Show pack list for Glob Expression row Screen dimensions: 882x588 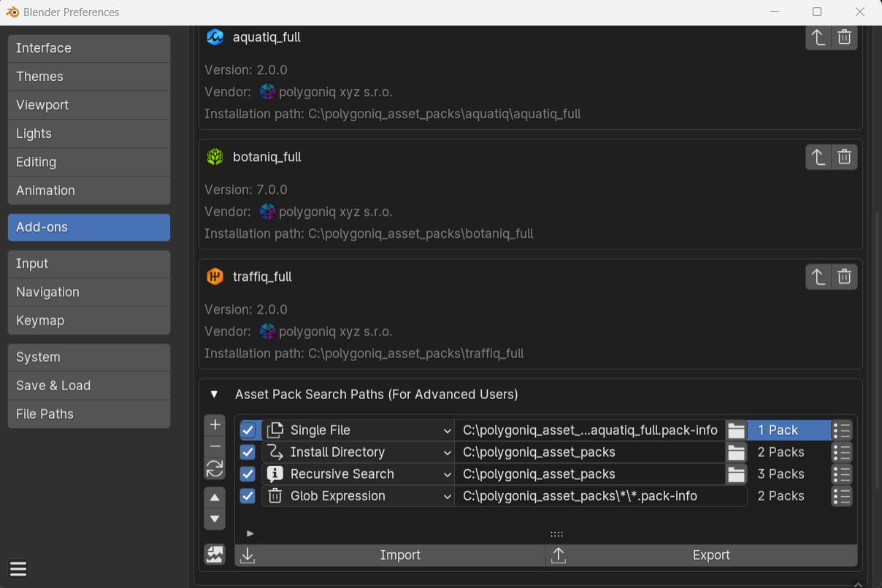point(842,496)
